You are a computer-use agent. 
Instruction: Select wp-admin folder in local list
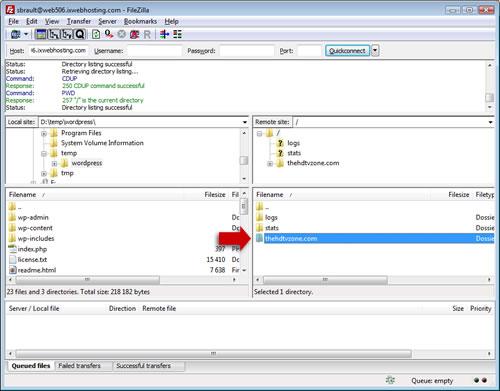[x=33, y=217]
